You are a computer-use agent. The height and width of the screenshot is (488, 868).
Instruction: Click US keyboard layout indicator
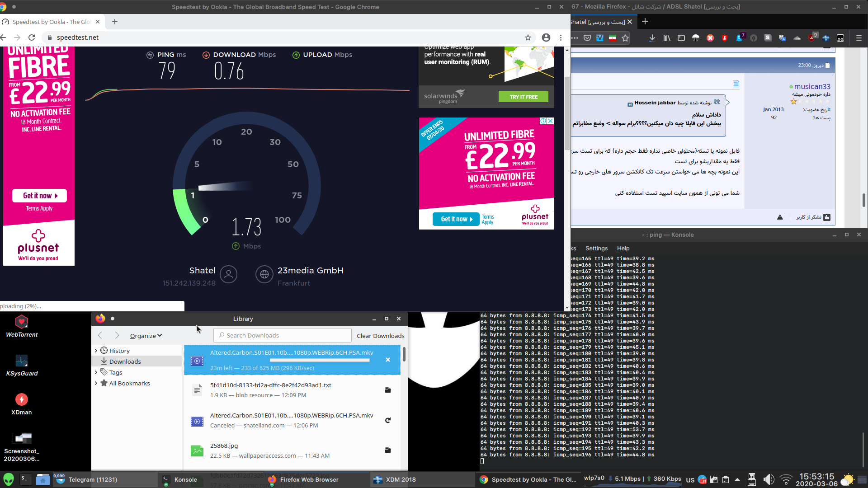(x=690, y=480)
